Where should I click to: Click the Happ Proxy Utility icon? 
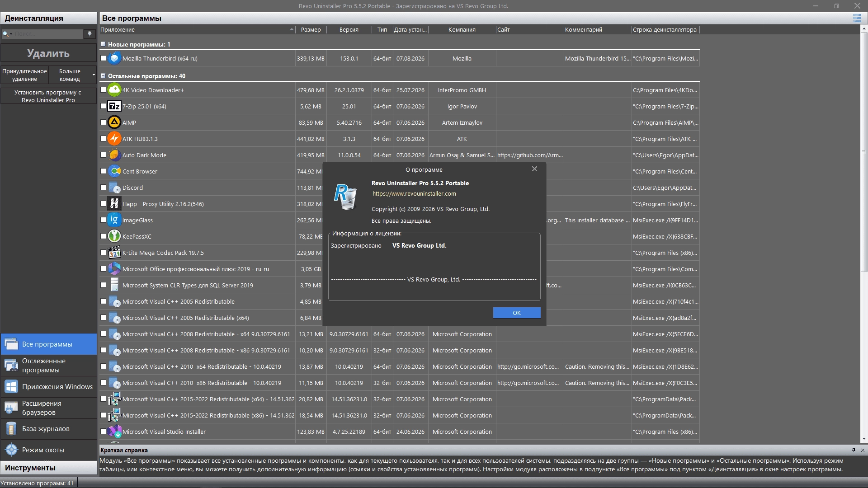coord(114,204)
